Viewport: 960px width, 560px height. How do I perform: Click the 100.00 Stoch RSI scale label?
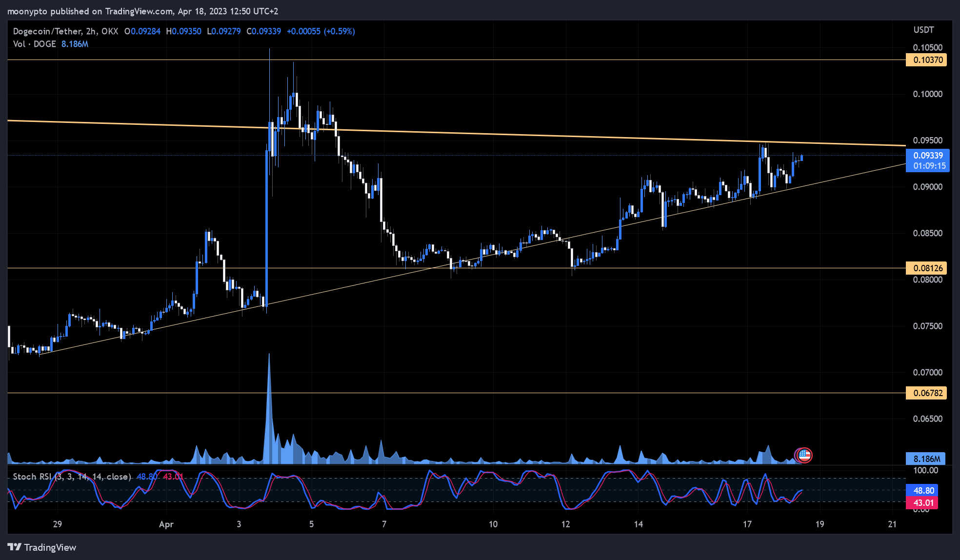click(x=926, y=470)
